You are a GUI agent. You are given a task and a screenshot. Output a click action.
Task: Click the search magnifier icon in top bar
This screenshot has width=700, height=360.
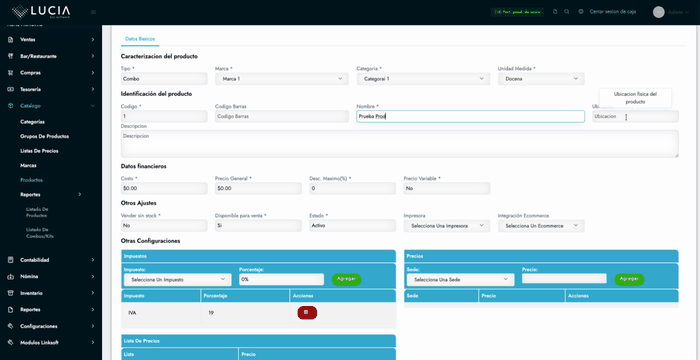click(x=567, y=12)
